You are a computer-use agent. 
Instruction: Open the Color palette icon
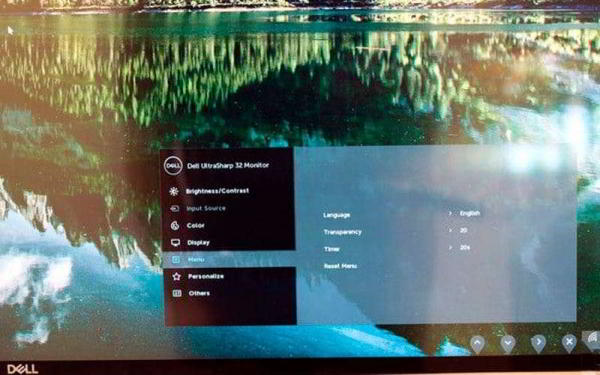coord(175,225)
